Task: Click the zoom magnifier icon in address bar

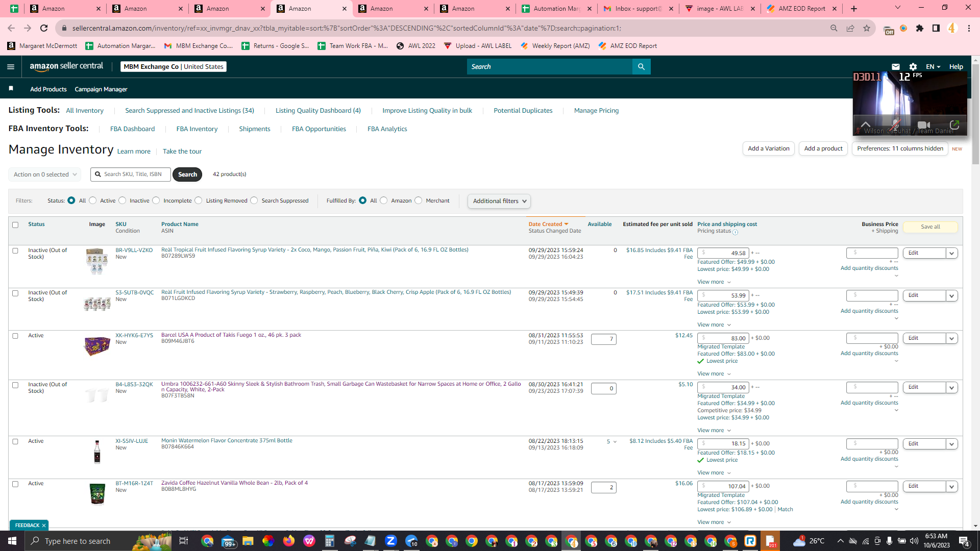Action: (x=834, y=28)
